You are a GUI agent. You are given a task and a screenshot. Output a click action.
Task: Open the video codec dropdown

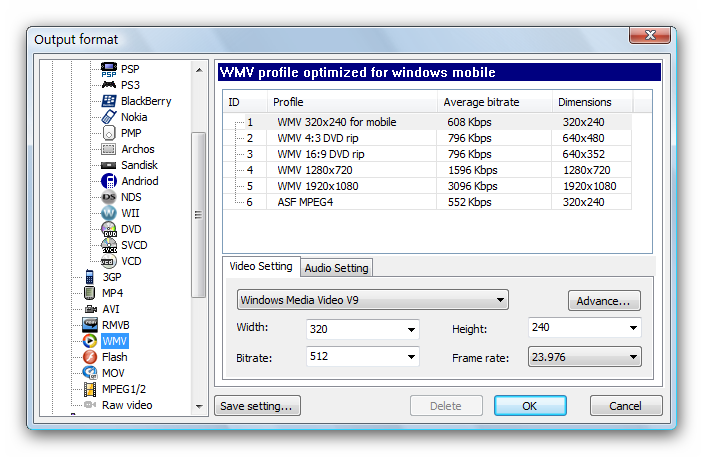click(x=373, y=300)
